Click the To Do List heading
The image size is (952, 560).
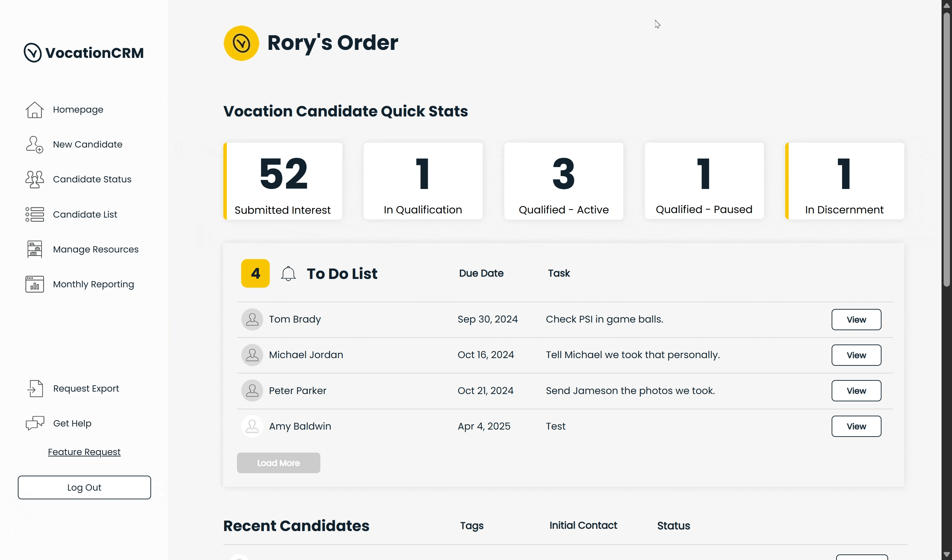click(x=342, y=274)
